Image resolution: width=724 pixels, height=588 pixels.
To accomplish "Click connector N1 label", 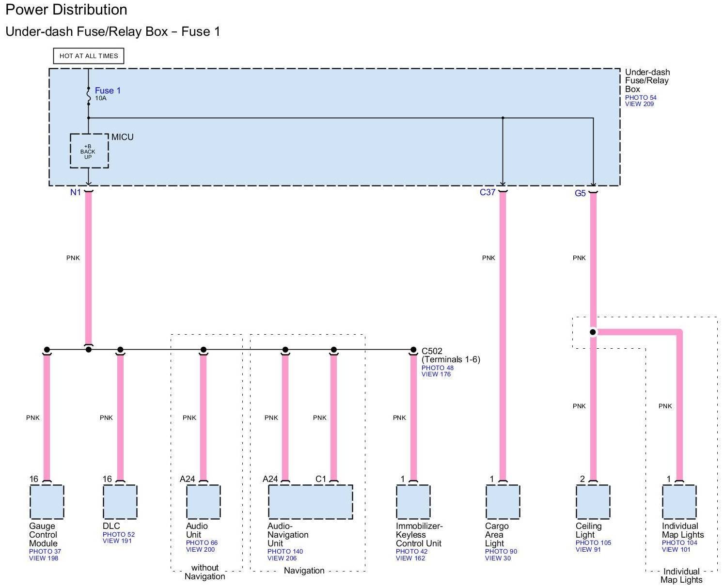I will coord(75,192).
